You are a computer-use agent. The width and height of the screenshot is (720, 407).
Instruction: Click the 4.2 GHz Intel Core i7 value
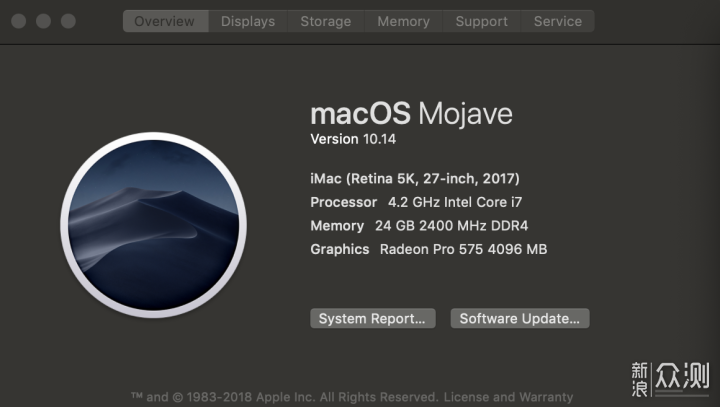pos(455,202)
